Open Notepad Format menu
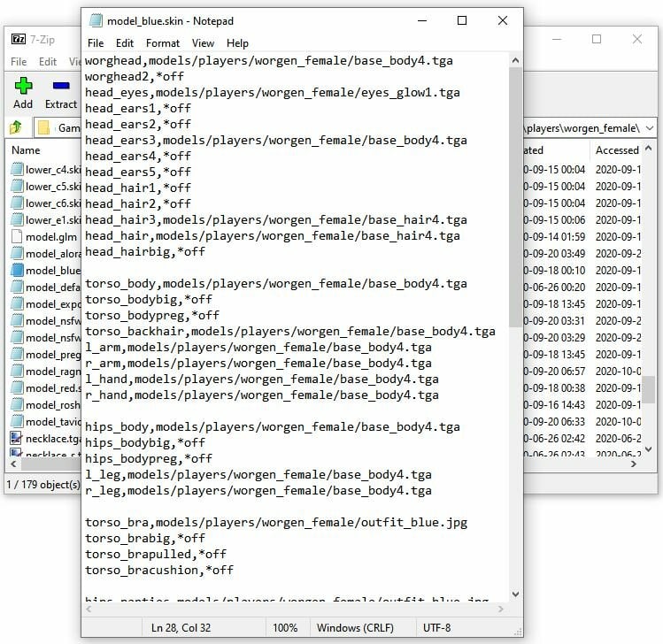663x644 pixels. (x=163, y=43)
